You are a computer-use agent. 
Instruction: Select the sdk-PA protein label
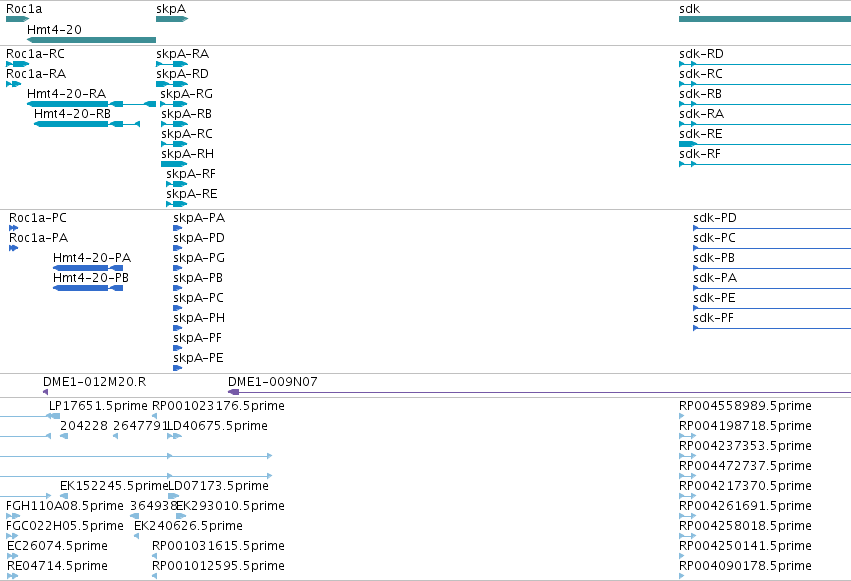click(715, 278)
